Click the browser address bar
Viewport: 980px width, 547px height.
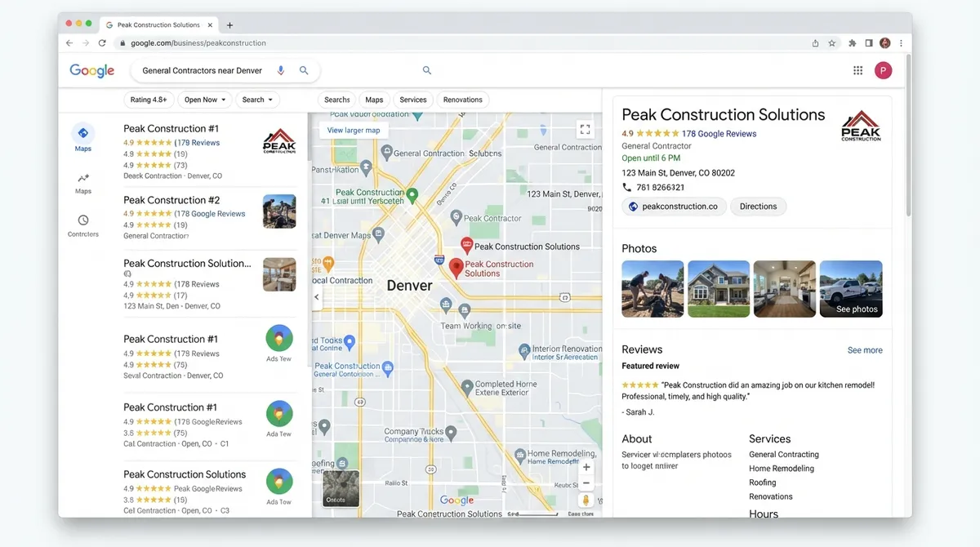457,43
